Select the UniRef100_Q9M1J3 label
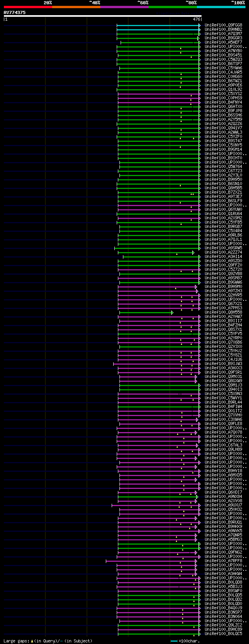The height and width of the screenshot is (644, 249). pyautogui.click(x=223, y=385)
